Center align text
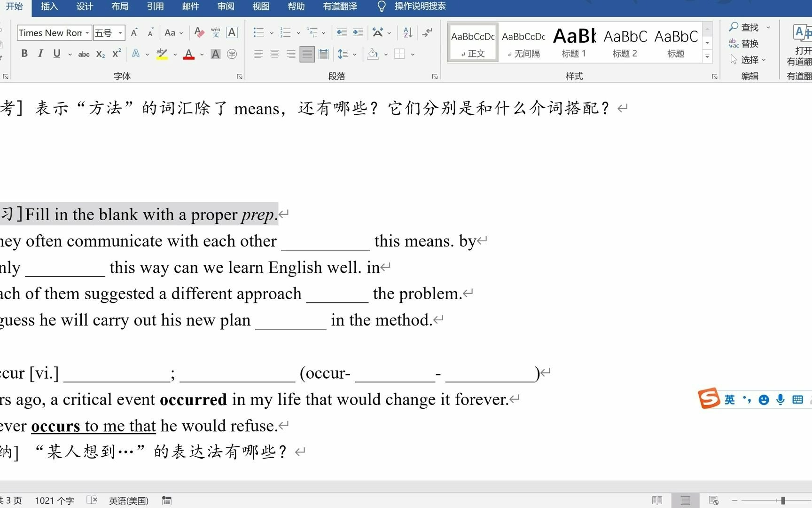 point(274,54)
